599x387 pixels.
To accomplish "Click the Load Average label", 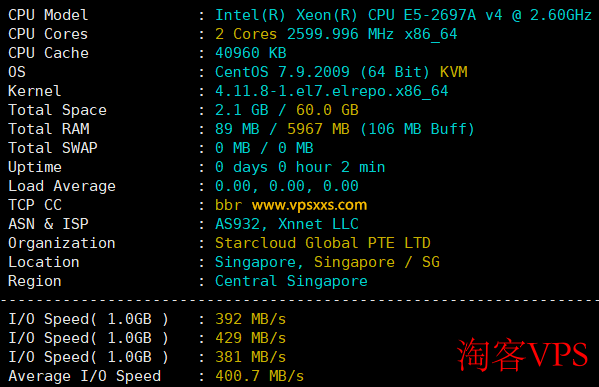I will [x=62, y=186].
